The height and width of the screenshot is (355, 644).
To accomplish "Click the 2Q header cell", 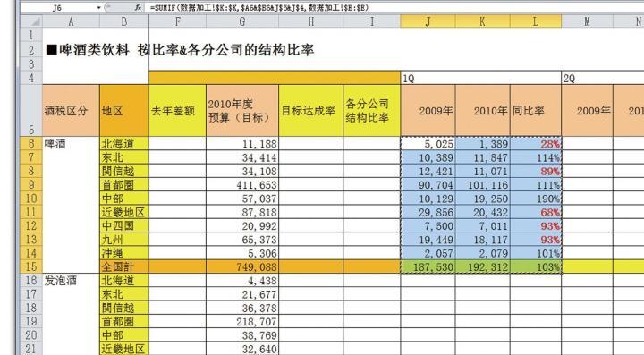I will pos(603,78).
